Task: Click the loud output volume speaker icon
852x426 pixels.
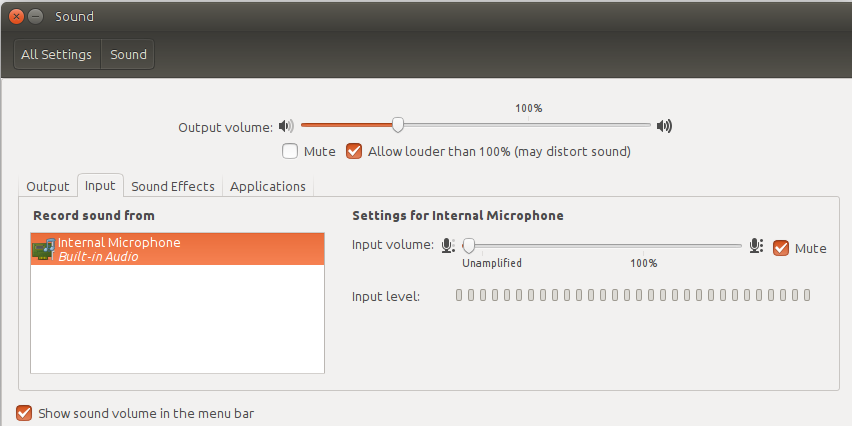Action: 664,126
